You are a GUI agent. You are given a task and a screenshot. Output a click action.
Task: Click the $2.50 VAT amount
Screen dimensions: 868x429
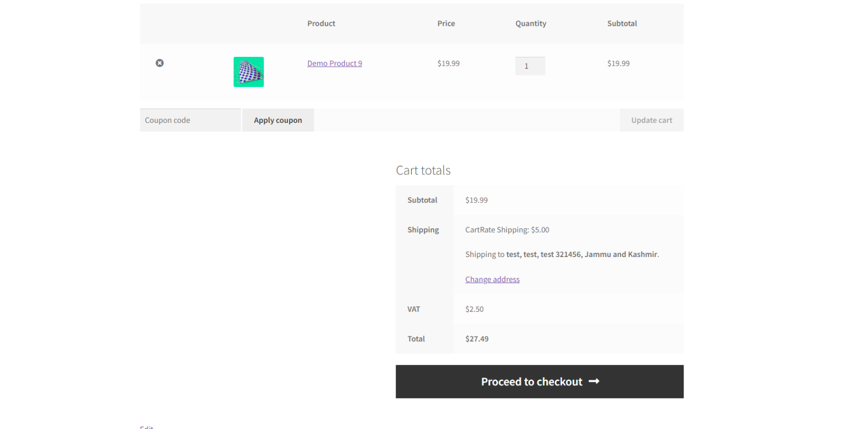474,309
